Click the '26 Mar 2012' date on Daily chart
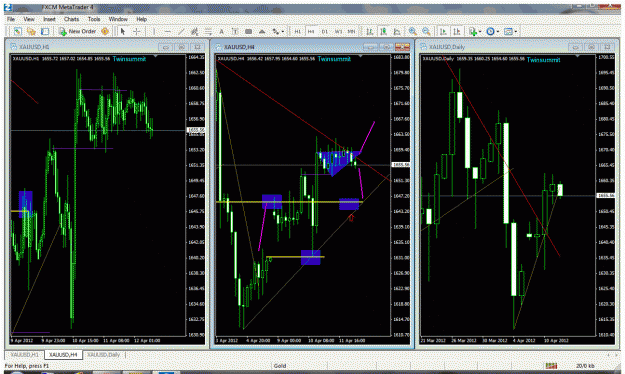The image size is (625, 374). tap(464, 341)
